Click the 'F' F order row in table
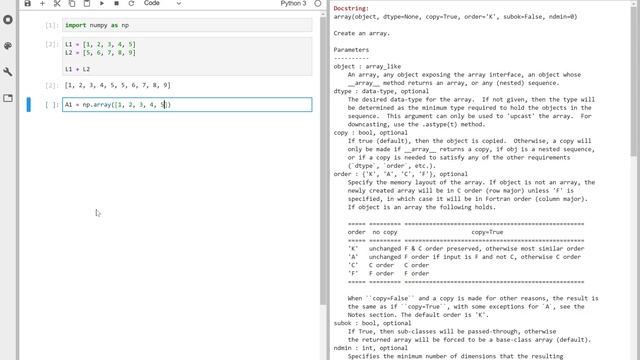The image size is (640, 360). click(x=388, y=273)
